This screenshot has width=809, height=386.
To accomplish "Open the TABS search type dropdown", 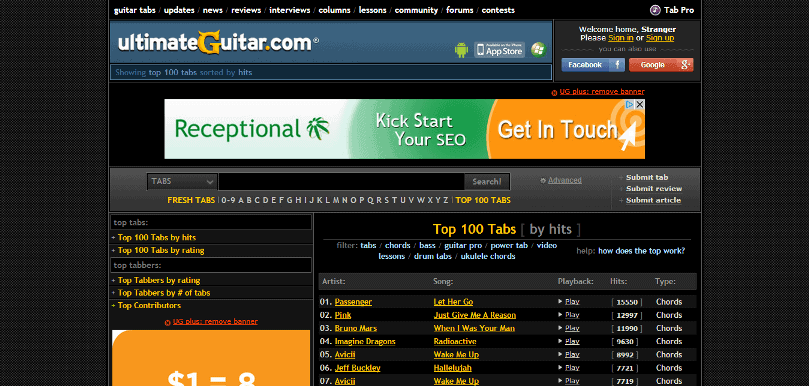I will [x=182, y=182].
